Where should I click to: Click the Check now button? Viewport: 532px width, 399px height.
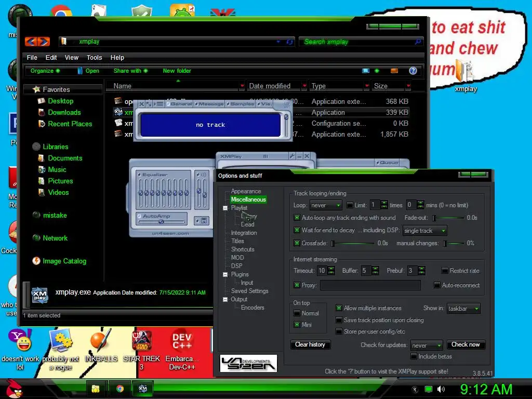(465, 344)
